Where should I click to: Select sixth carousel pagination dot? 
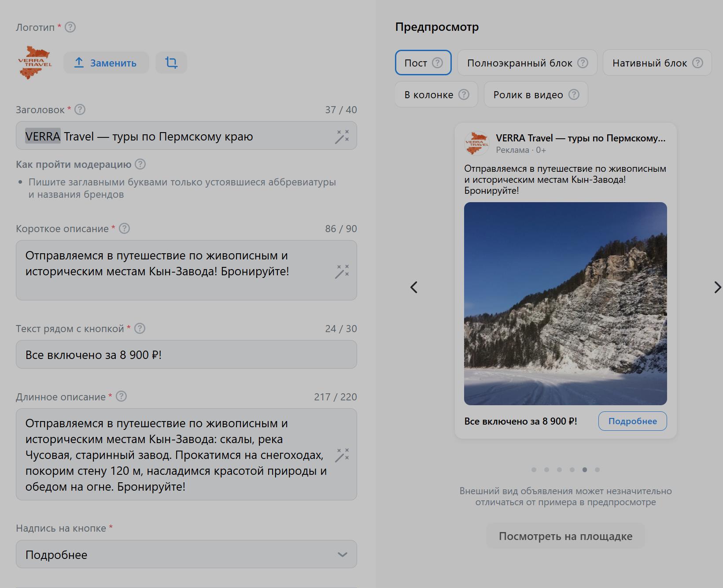coord(597,470)
